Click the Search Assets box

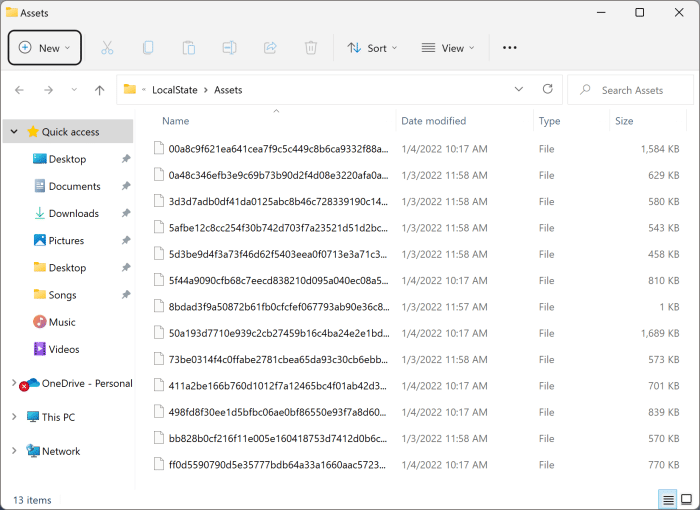coord(630,90)
